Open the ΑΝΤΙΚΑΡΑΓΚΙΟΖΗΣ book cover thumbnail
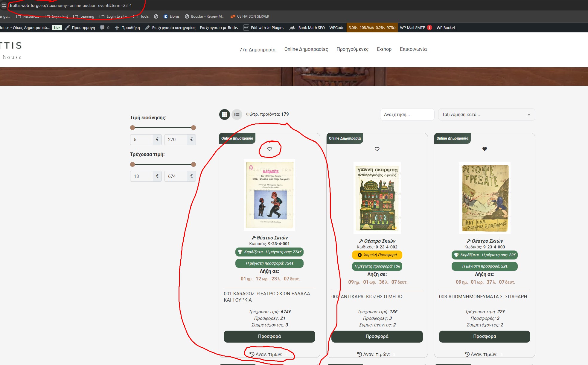This screenshot has width=588, height=365. click(x=377, y=198)
